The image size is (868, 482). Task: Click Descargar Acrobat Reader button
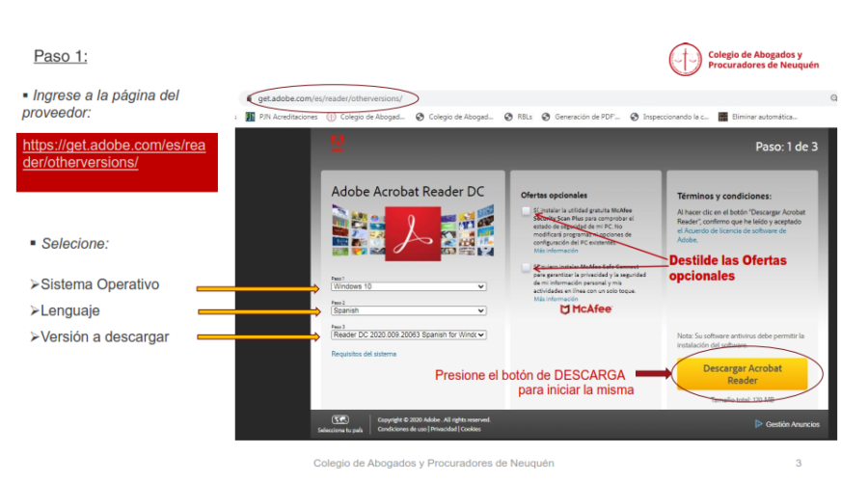[x=743, y=374]
